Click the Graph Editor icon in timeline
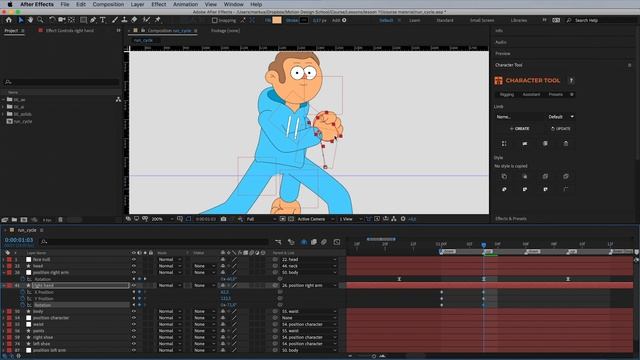This screenshot has width=640, height=360. tap(337, 242)
